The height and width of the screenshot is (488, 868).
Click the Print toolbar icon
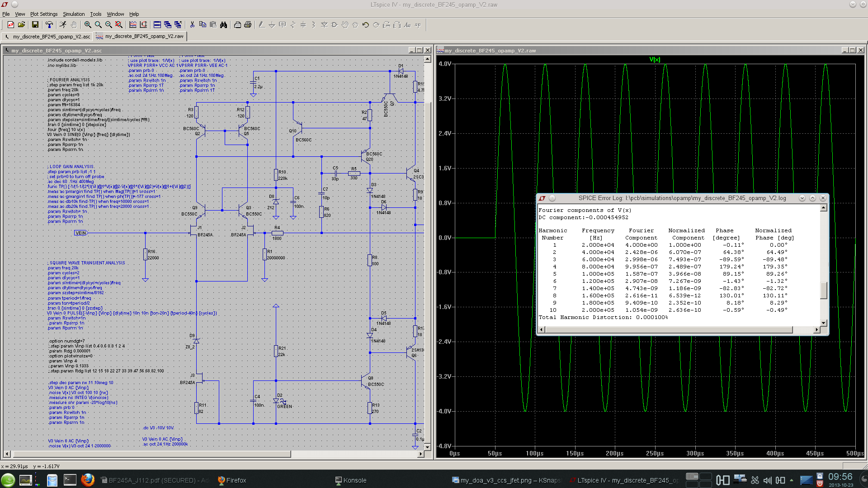pos(248,25)
